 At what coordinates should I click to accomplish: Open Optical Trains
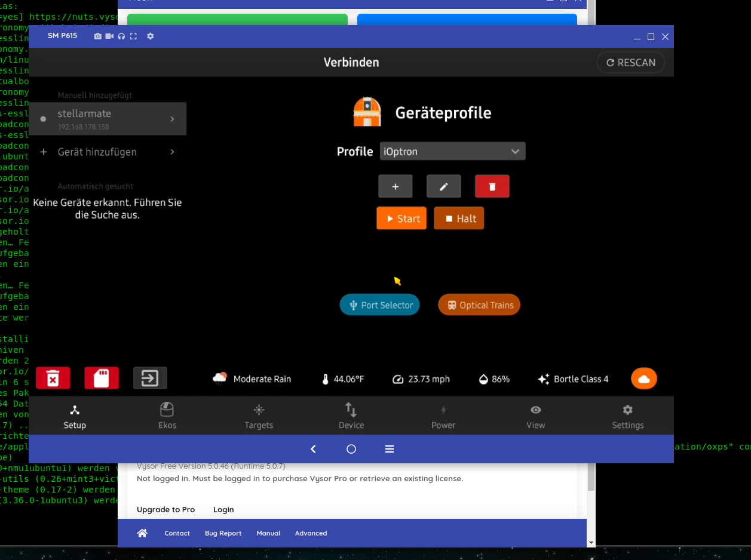479,305
